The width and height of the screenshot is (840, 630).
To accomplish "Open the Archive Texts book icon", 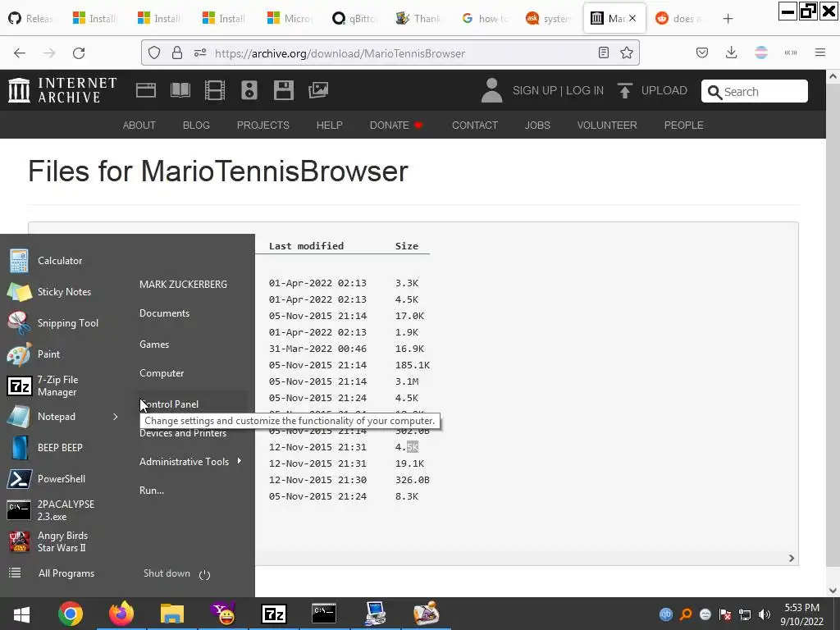I will (x=180, y=90).
